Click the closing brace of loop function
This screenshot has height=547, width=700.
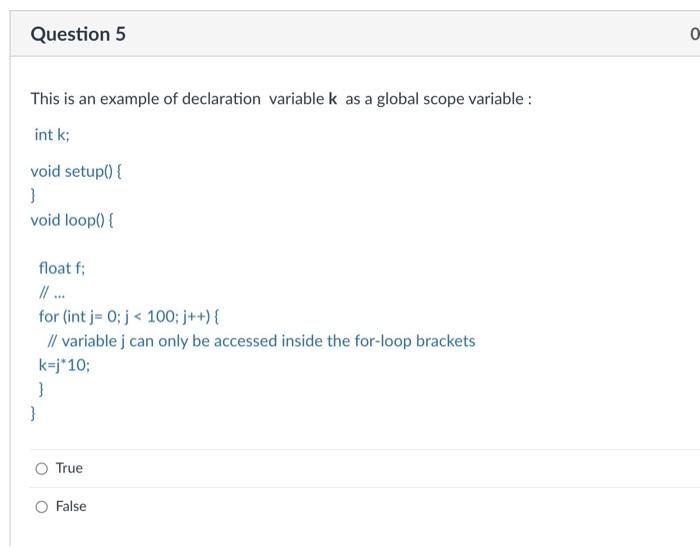click(33, 413)
